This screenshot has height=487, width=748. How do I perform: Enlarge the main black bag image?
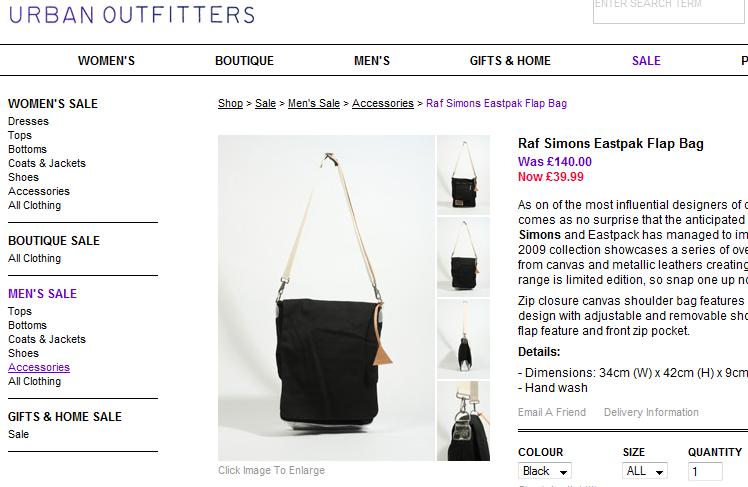click(326, 298)
